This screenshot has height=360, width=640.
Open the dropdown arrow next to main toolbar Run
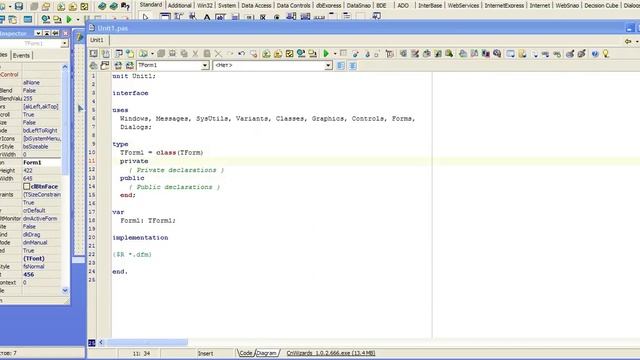(77, 20)
